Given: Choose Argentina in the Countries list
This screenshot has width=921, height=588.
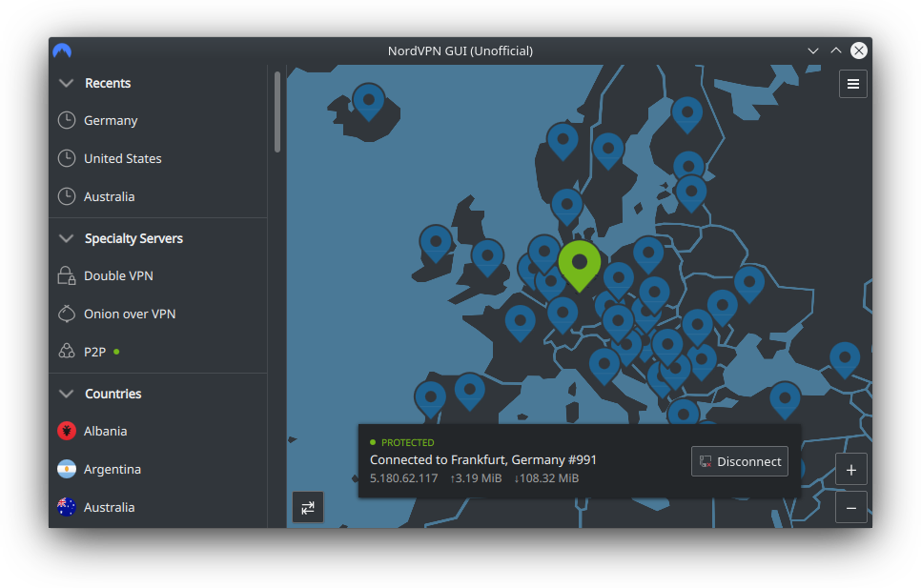Looking at the screenshot, I should tap(112, 469).
